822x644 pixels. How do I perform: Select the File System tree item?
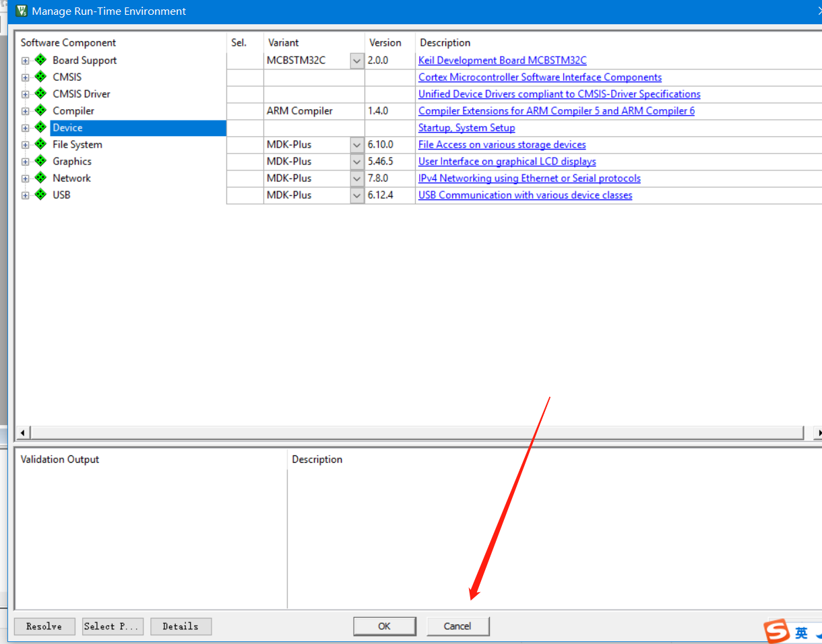click(x=77, y=144)
